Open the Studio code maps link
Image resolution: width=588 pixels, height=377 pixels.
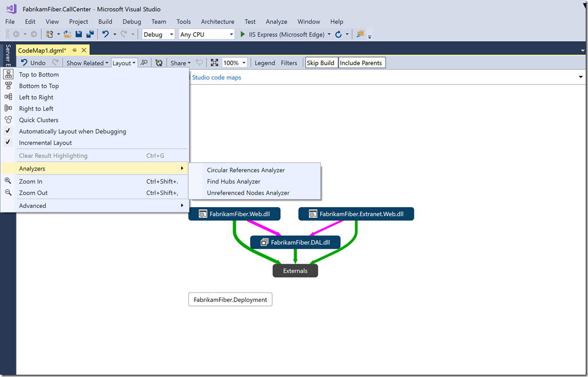216,78
